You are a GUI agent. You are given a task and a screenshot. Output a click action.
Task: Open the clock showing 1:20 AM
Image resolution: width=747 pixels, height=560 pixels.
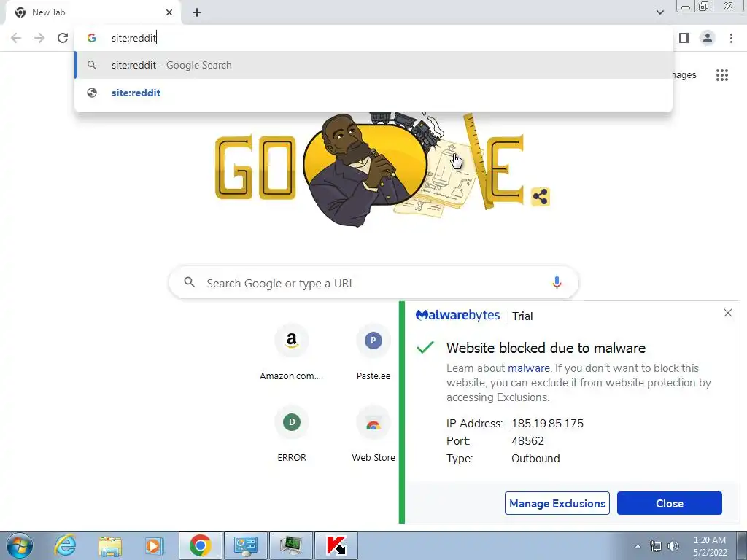710,546
